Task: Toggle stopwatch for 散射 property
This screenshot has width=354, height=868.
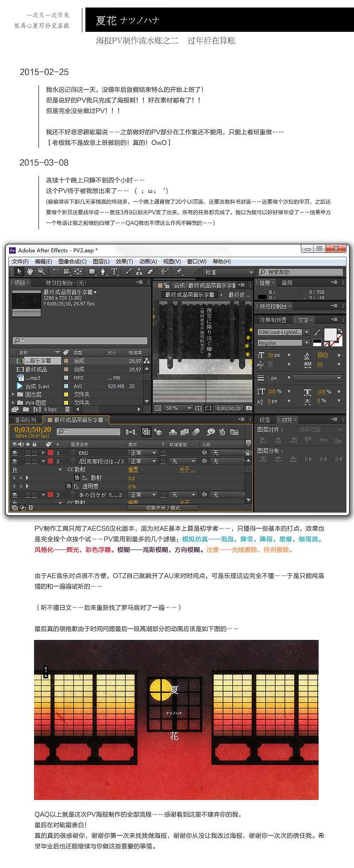Action: pos(77,478)
